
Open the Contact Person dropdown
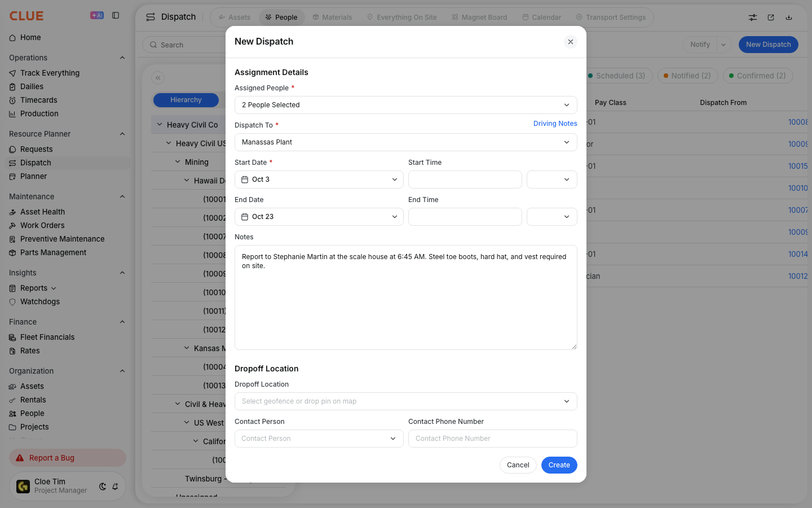(x=319, y=439)
